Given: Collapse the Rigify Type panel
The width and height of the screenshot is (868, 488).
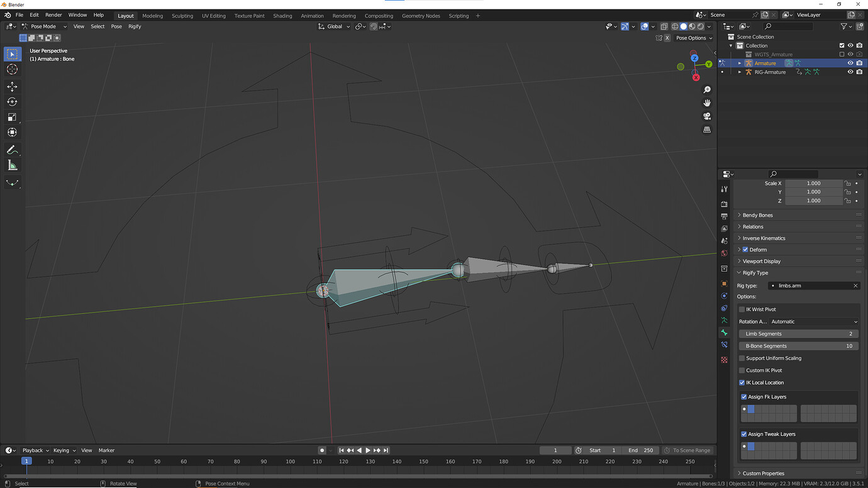Looking at the screenshot, I should click(799, 273).
